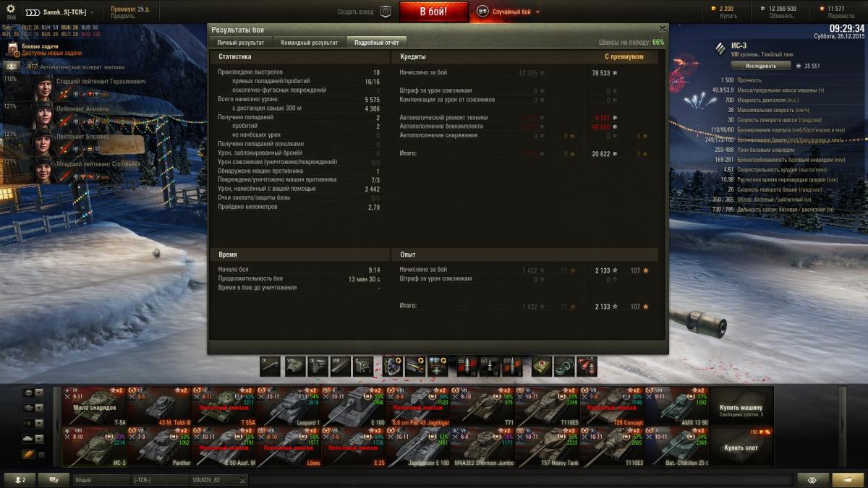Image resolution: width=868 pixels, height=488 pixels.
Task: Click Перевести free experience link
Action: click(841, 16)
